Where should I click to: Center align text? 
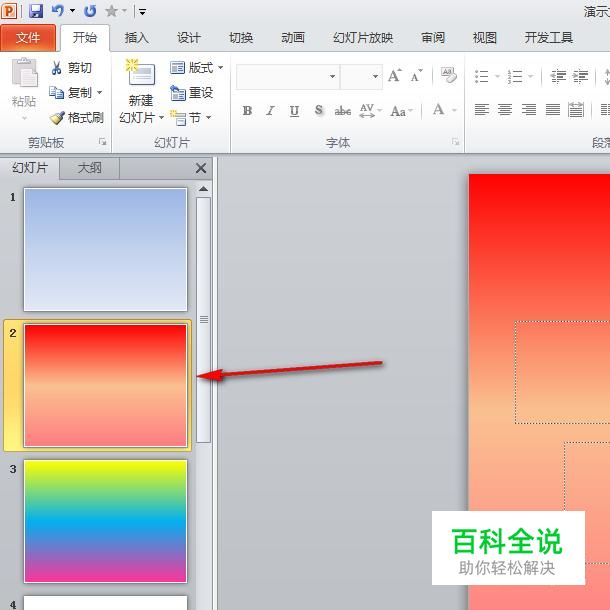(x=505, y=110)
